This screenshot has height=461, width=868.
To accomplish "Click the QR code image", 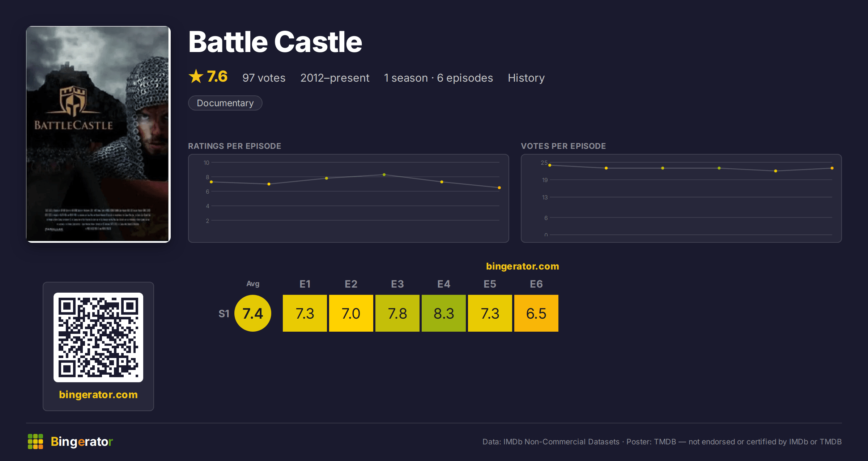I will click(x=98, y=337).
